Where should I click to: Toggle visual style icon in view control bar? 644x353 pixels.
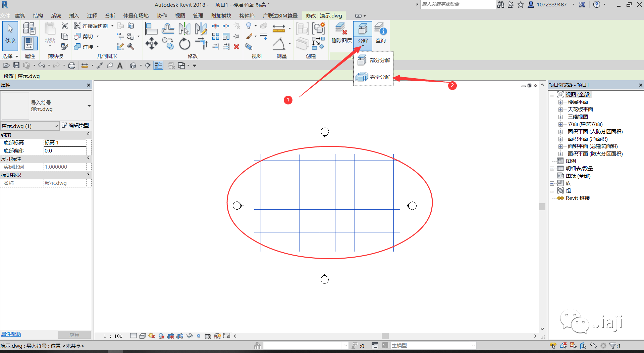tap(143, 336)
